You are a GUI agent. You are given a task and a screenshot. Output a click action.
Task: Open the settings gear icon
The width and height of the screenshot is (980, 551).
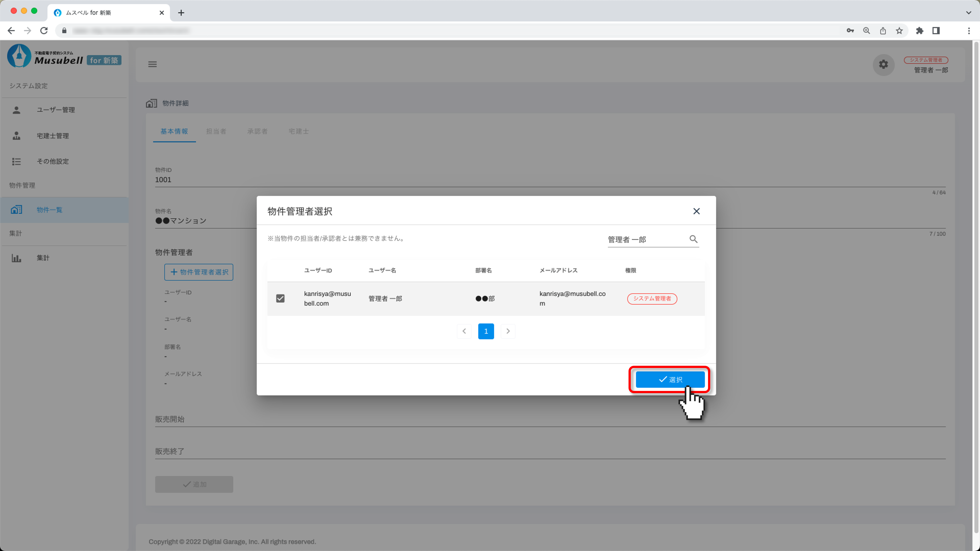(x=883, y=65)
